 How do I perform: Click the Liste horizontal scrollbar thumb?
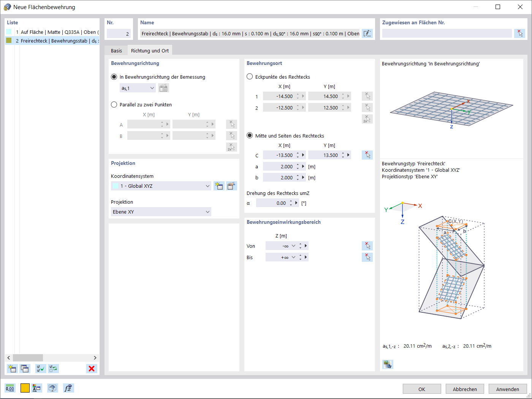tap(28, 358)
